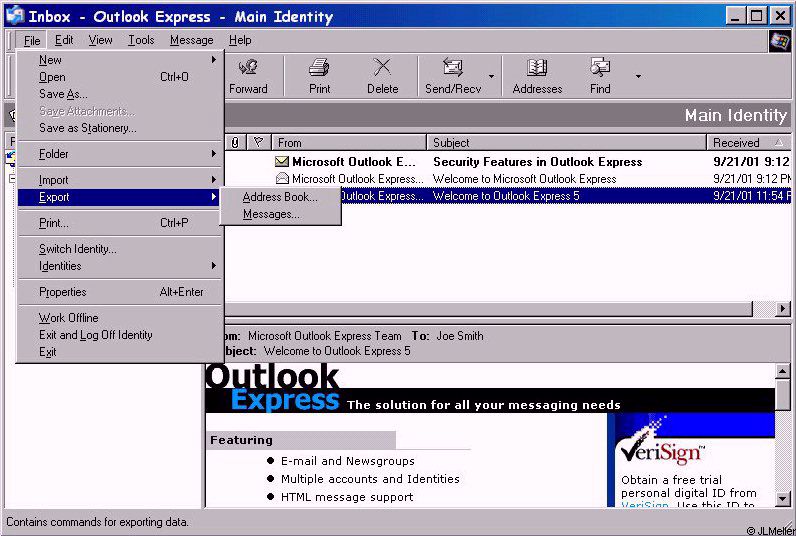Choose Messages in Export submenu
The height and width of the screenshot is (536, 796).
(x=280, y=214)
